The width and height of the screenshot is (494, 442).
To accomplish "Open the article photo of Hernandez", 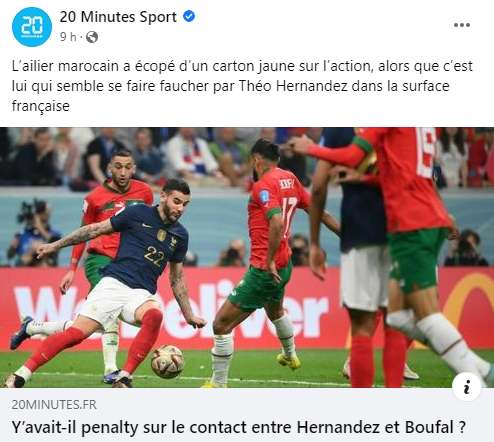I will coord(247,257).
